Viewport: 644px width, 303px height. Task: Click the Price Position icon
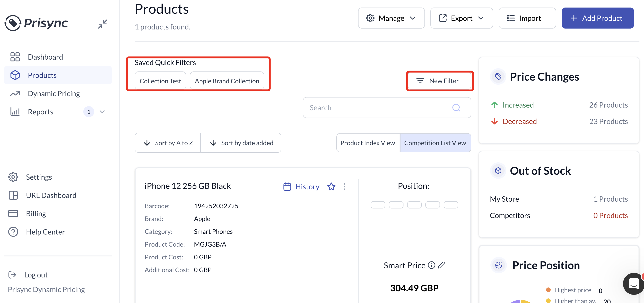point(498,265)
